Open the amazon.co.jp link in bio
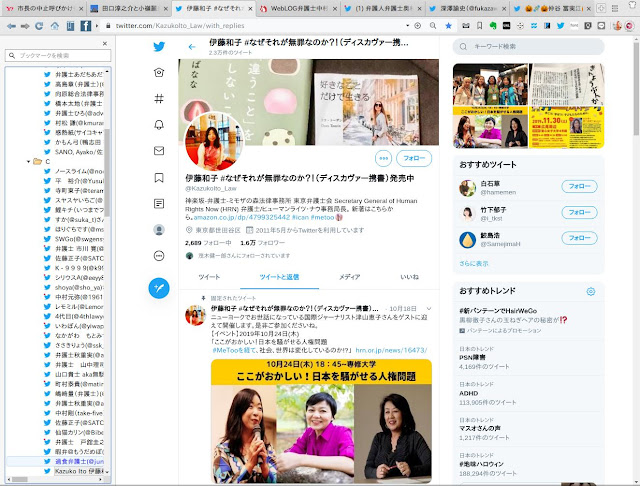The image size is (640, 486). [x=242, y=217]
